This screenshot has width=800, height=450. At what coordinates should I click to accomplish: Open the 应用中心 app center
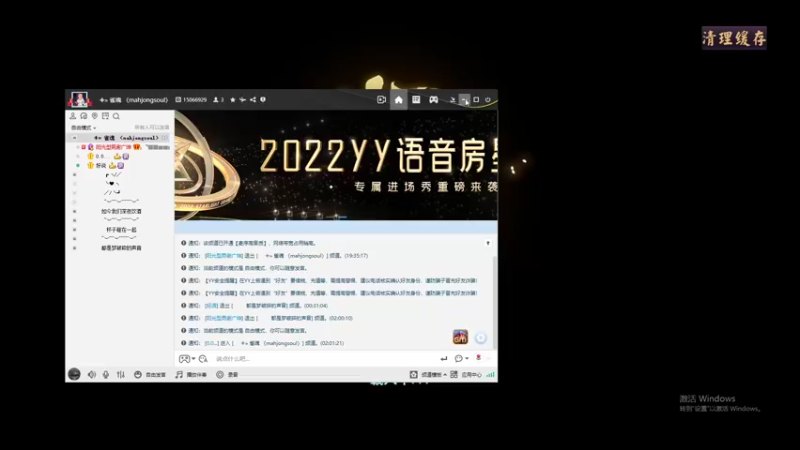pos(466,374)
